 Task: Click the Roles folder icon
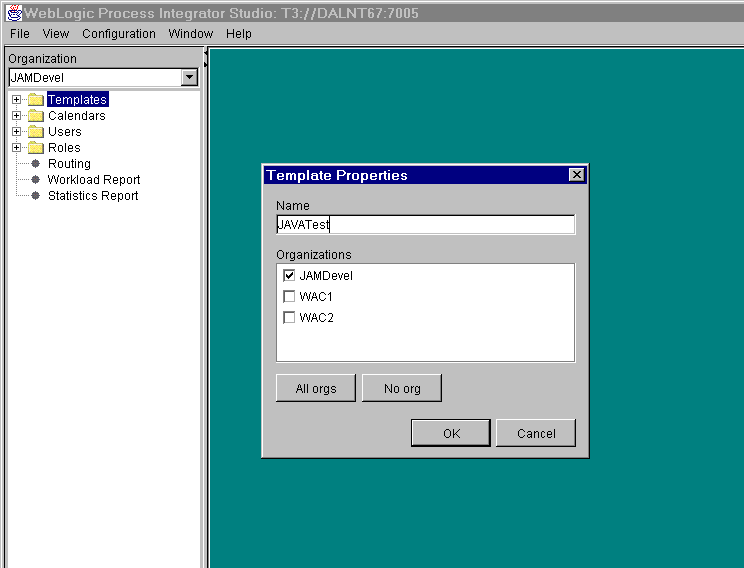(36, 148)
